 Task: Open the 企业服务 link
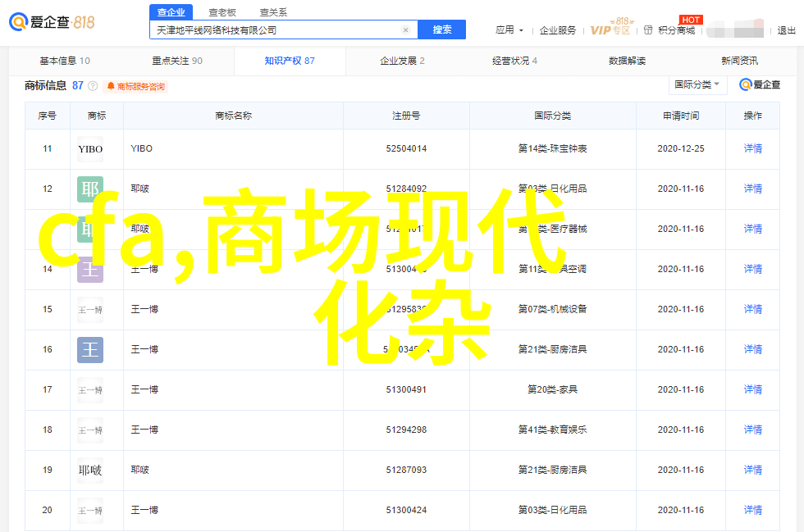pos(557,30)
